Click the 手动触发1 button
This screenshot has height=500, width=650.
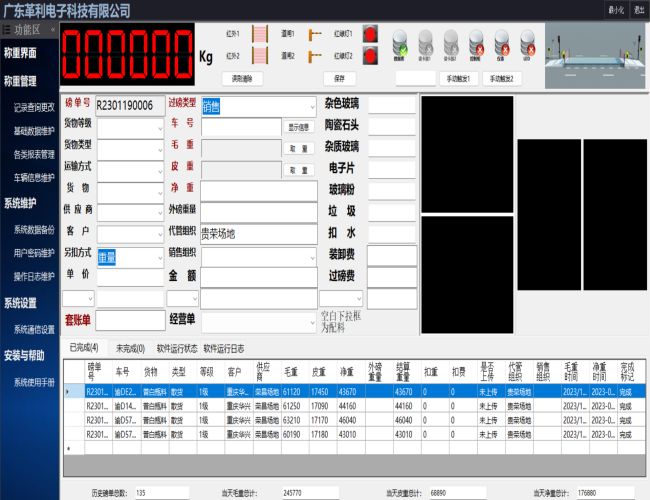click(x=459, y=77)
